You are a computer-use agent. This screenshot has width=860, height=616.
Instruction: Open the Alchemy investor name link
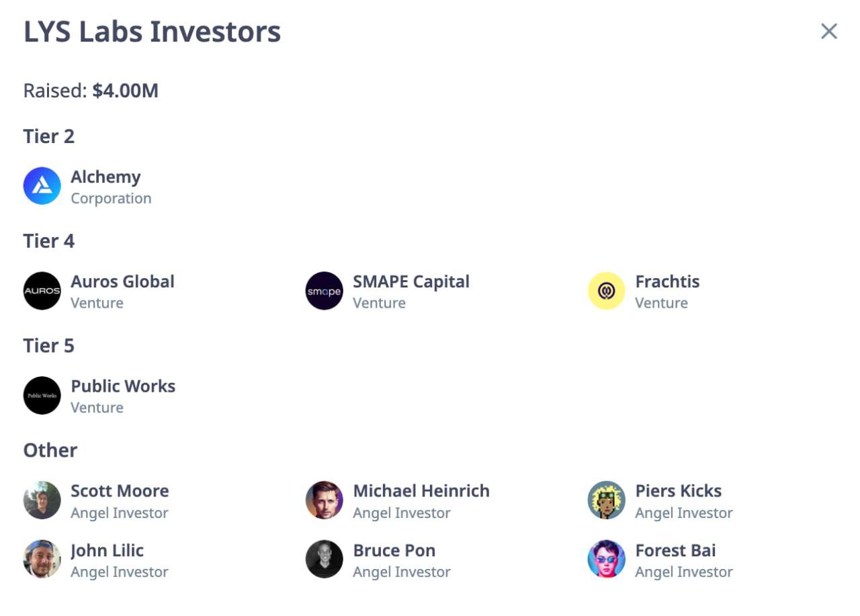pos(106,177)
